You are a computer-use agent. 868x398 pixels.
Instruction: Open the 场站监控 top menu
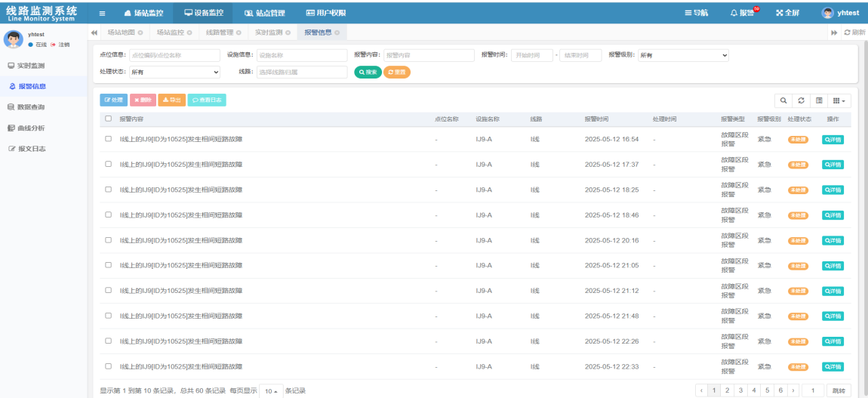coord(143,13)
